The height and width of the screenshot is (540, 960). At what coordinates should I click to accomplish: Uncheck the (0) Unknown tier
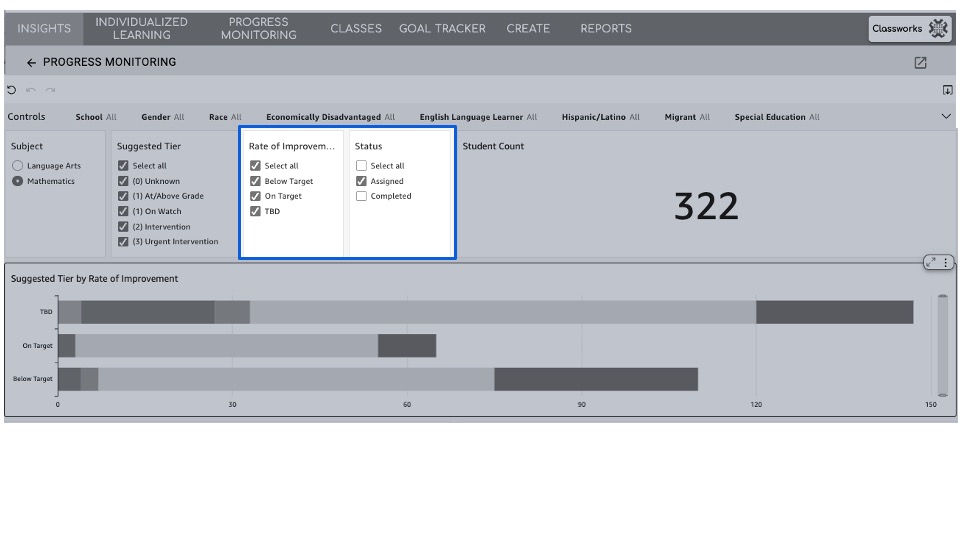pyautogui.click(x=123, y=181)
